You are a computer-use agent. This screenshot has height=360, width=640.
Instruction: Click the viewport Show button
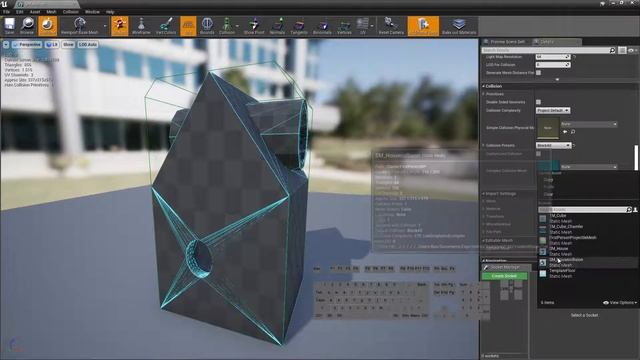(x=68, y=44)
